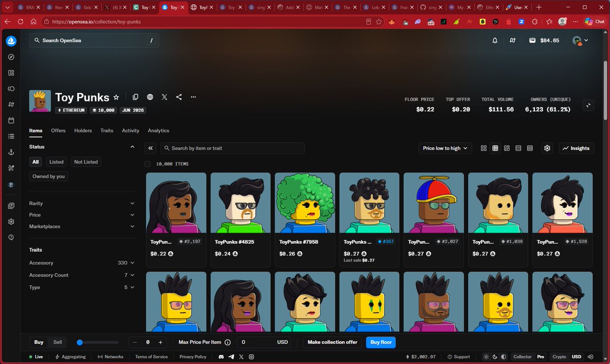610x364 pixels.
Task: Select the Items tab
Action: (x=36, y=130)
